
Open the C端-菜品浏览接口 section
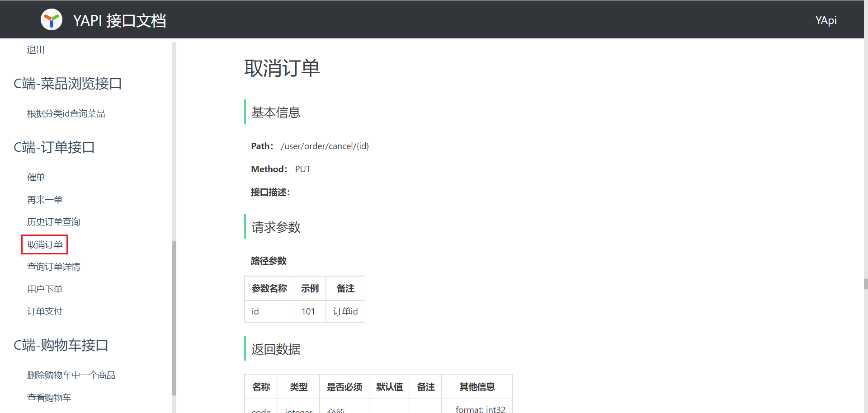point(68,84)
